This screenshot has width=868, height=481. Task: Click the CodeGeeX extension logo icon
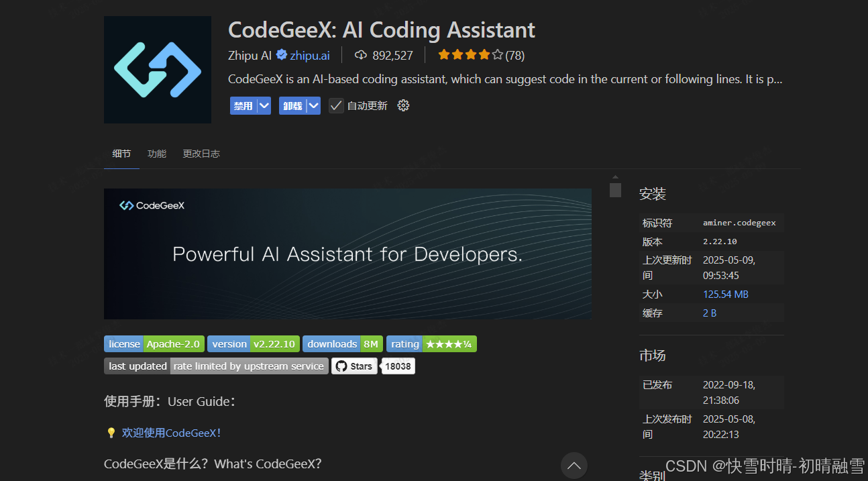click(158, 70)
